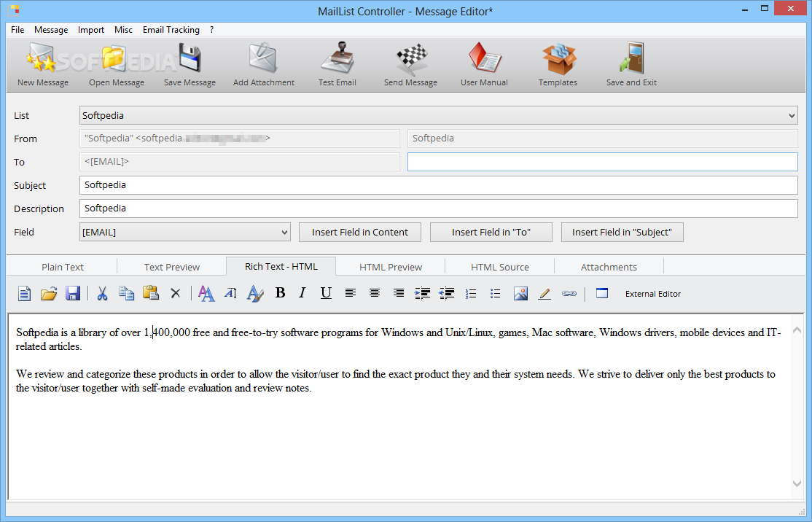
Task: Click new document icon in editor toolbar
Action: pos(24,294)
